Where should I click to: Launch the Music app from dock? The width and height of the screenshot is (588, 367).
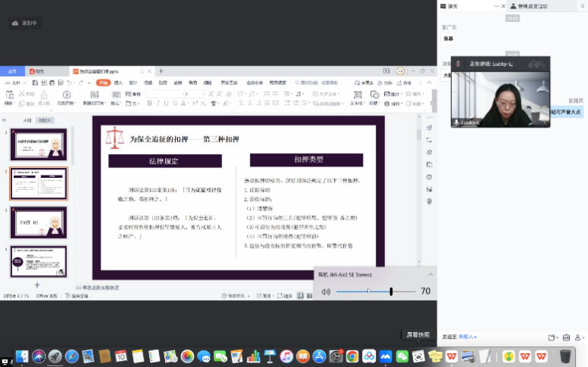coord(286,356)
